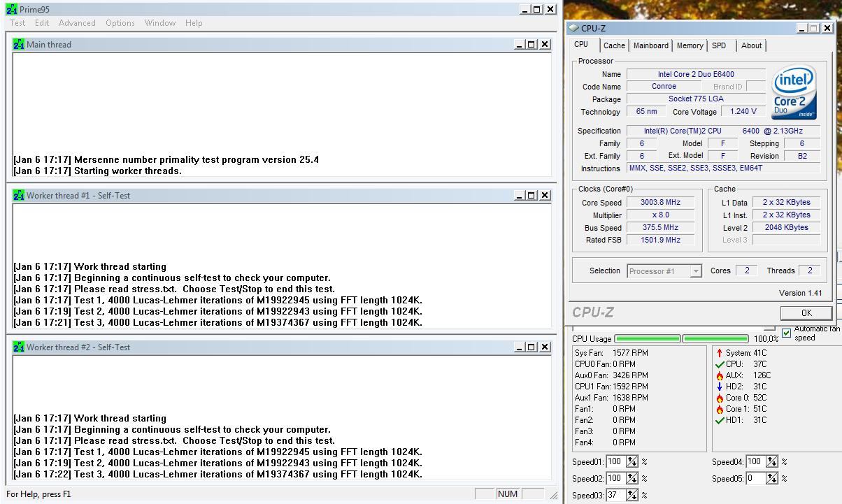This screenshot has width=842, height=504.
Task: Open the Test menu in Prime95
Action: click(x=17, y=23)
